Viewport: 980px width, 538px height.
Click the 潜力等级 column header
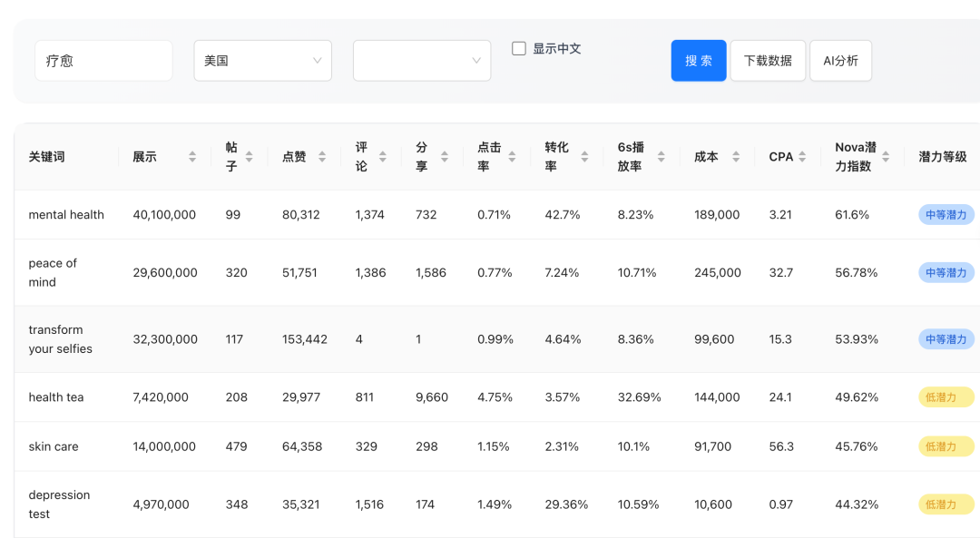pos(943,157)
